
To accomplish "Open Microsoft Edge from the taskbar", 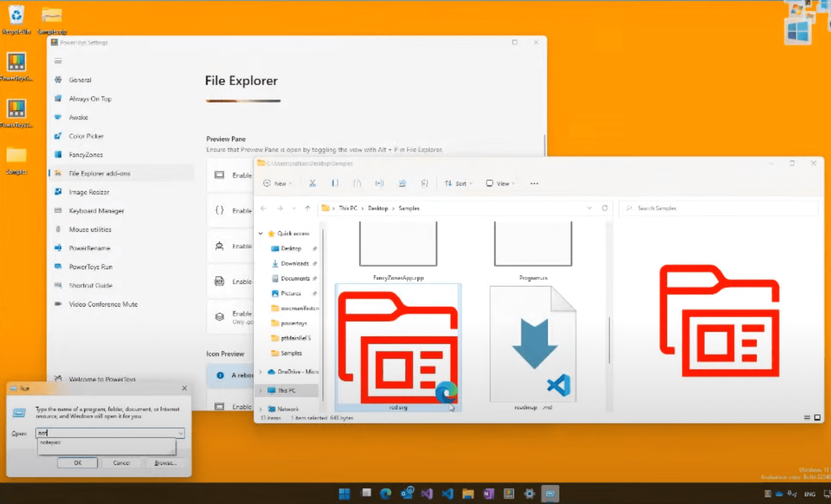I will click(385, 494).
